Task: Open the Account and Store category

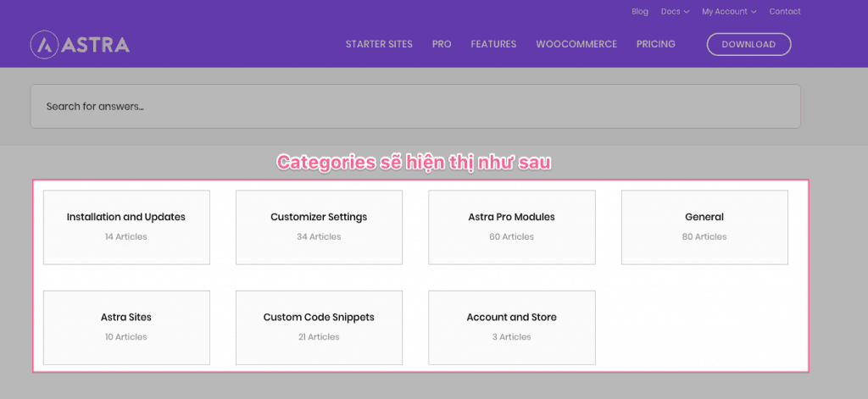Action: click(511, 328)
